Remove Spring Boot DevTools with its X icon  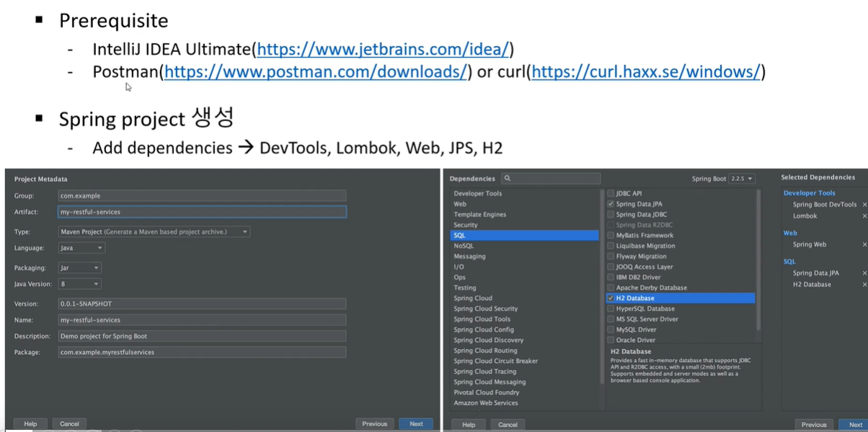[864, 205]
